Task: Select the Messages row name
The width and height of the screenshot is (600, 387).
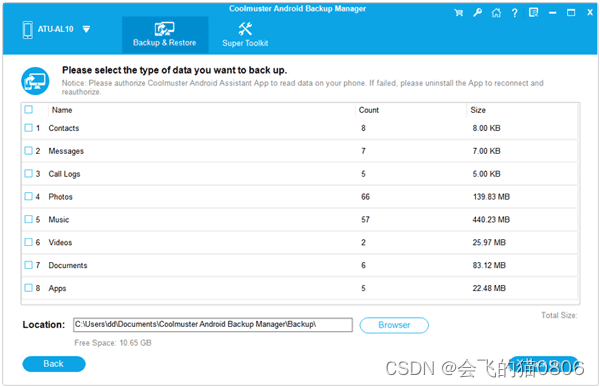Action: (x=66, y=151)
